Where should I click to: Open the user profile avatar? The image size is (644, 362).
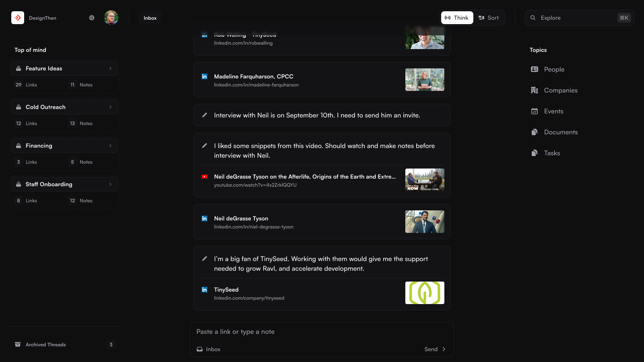pos(111,18)
